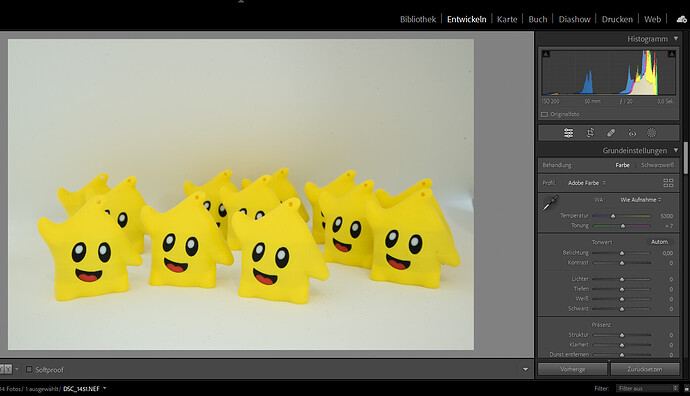
Task: Click the histogram graph area
Action: point(609,73)
